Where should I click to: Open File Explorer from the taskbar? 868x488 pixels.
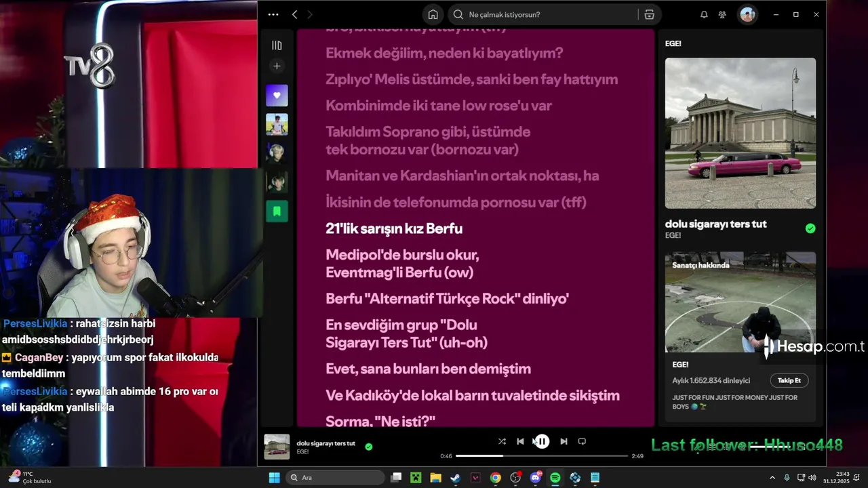[x=435, y=478]
